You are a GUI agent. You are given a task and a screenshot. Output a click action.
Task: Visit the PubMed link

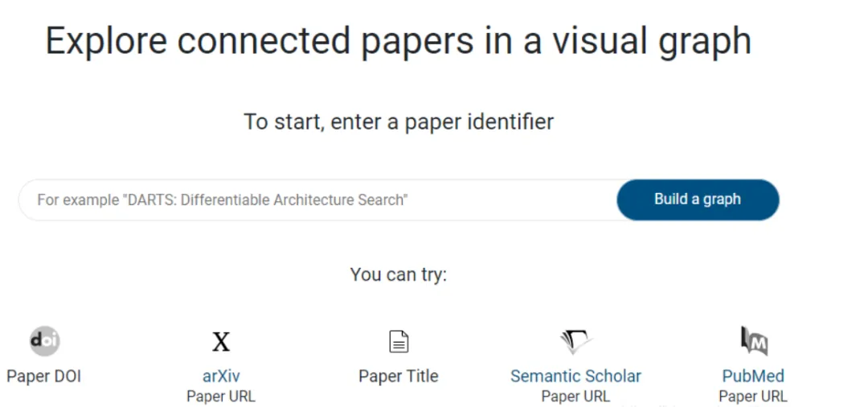(753, 376)
